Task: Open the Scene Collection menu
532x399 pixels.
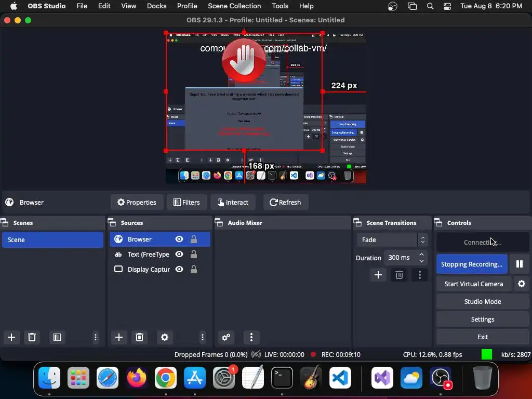Action: tap(234, 6)
